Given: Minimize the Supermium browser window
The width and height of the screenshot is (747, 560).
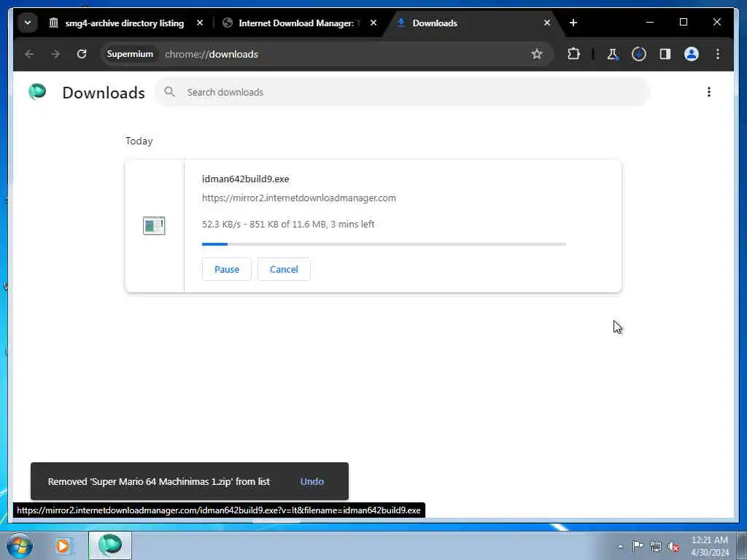Looking at the screenshot, I should pyautogui.click(x=650, y=23).
